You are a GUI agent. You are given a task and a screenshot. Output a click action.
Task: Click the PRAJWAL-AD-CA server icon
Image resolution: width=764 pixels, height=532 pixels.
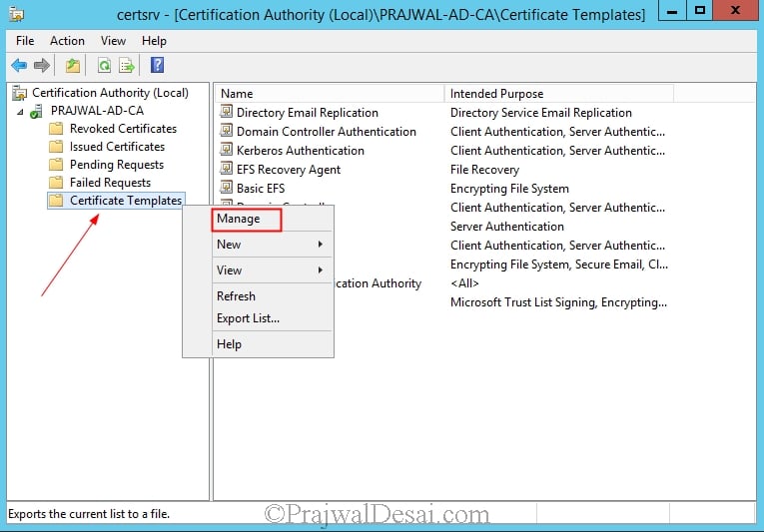click(x=36, y=111)
